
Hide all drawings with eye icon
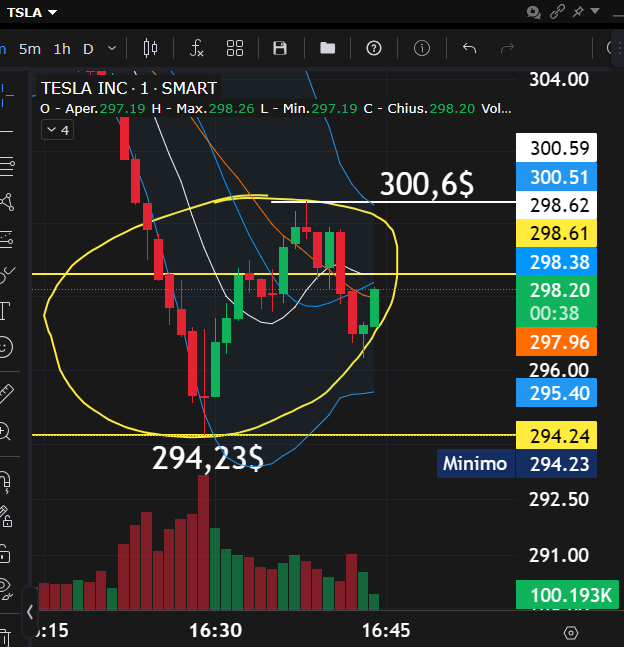click(x=5, y=588)
